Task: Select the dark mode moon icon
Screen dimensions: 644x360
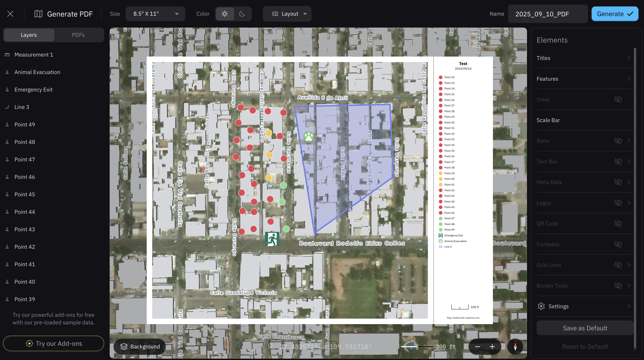Action: click(242, 14)
